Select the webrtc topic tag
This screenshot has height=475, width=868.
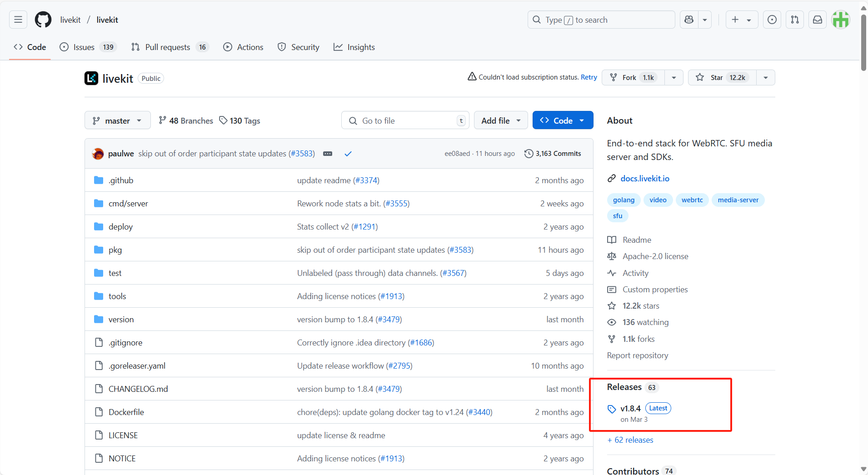click(692, 200)
